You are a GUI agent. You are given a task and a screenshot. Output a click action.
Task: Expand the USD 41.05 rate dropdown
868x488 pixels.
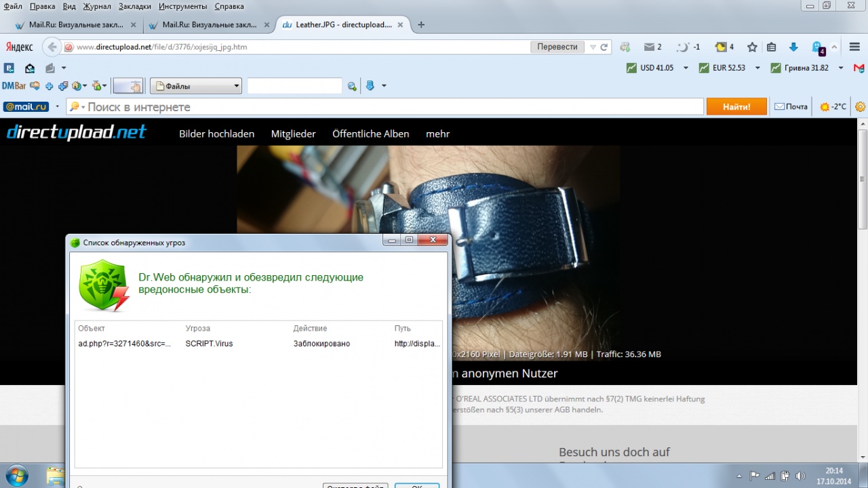[686, 68]
